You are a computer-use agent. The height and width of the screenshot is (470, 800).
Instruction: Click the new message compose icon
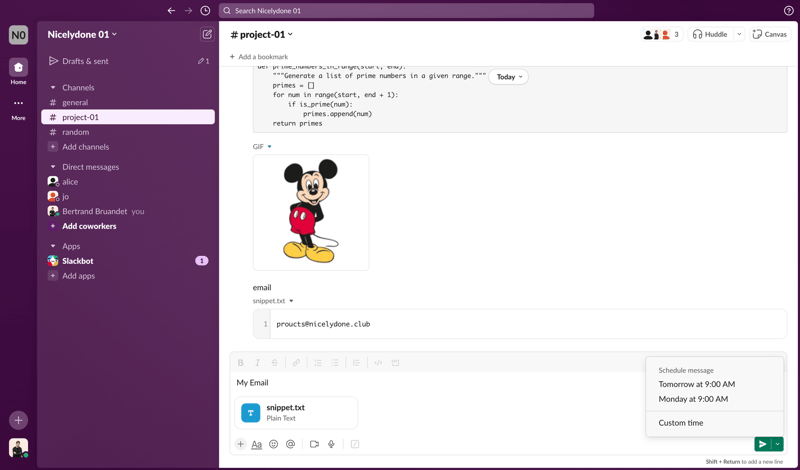207,34
